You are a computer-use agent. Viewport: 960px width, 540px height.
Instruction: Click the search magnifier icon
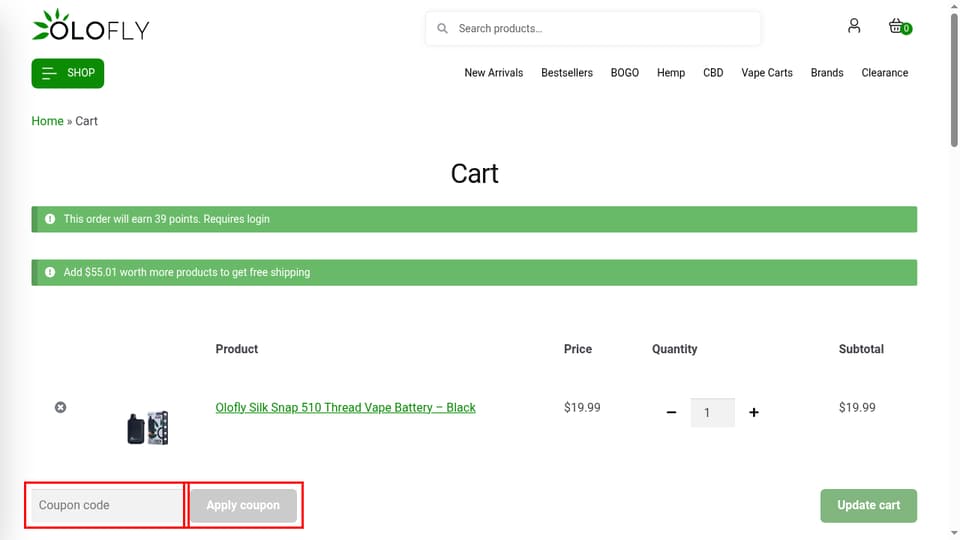[442, 28]
